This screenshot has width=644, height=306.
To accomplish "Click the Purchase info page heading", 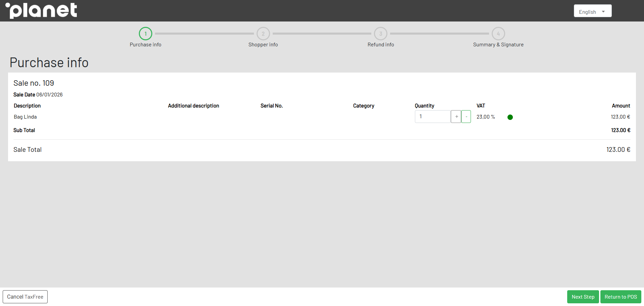I will [x=49, y=63].
